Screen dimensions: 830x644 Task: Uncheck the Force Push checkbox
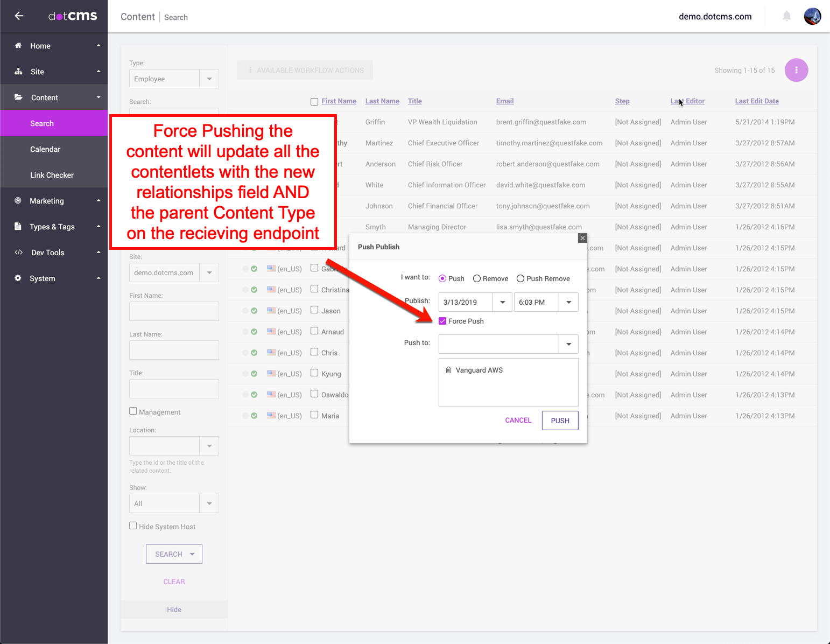click(442, 321)
